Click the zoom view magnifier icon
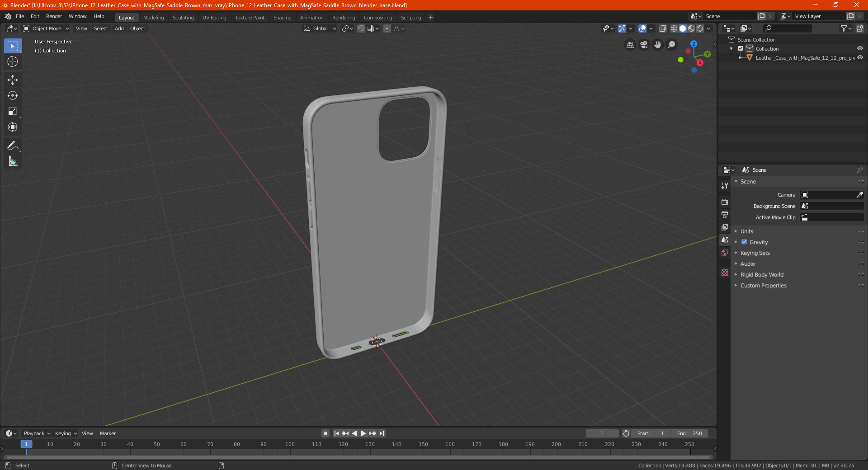The image size is (868, 470). (x=672, y=45)
